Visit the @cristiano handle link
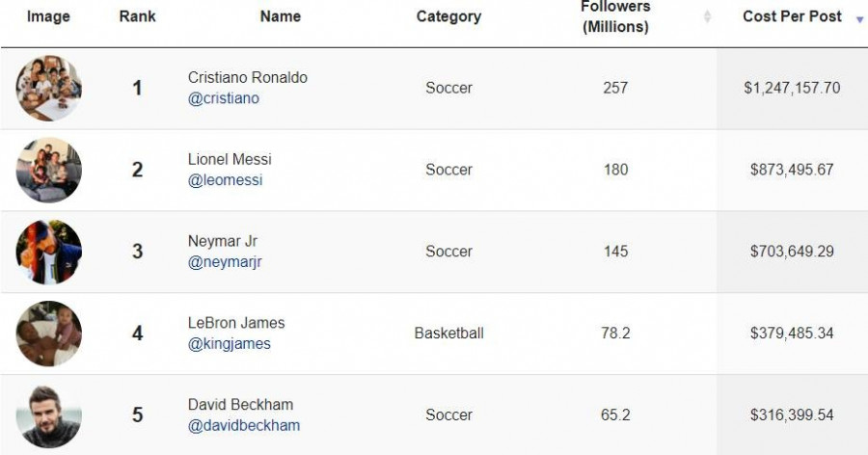 224,98
